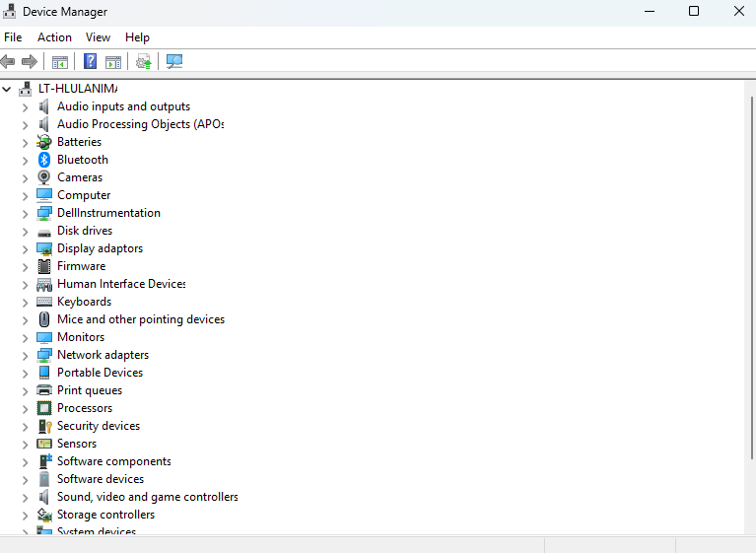Image resolution: width=756 pixels, height=553 pixels.
Task: Select the Batteries label
Action: [79, 142]
